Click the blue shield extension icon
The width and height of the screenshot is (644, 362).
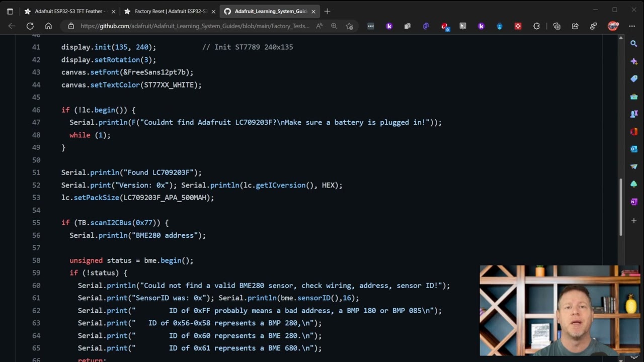click(499, 26)
